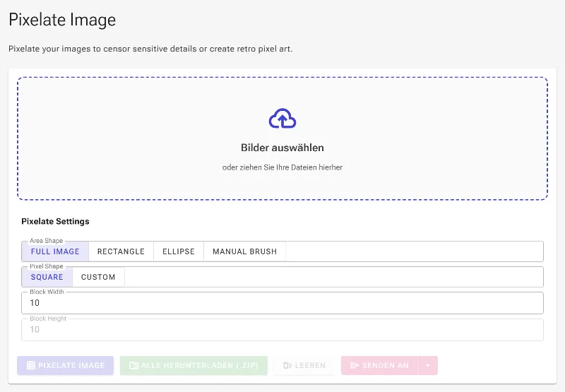Switch area shape to Ellipse
The width and height of the screenshot is (565, 392).
tap(179, 251)
